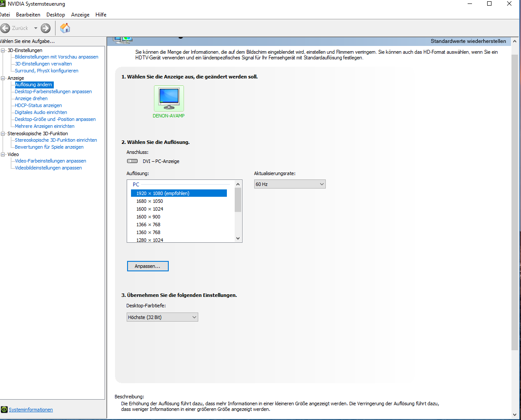The image size is (521, 420).
Task: Open the Bearbeiten menu
Action: pyautogui.click(x=28, y=15)
